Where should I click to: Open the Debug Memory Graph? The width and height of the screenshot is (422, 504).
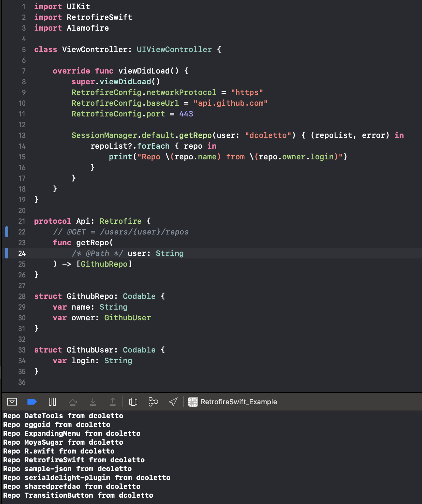pos(153,402)
